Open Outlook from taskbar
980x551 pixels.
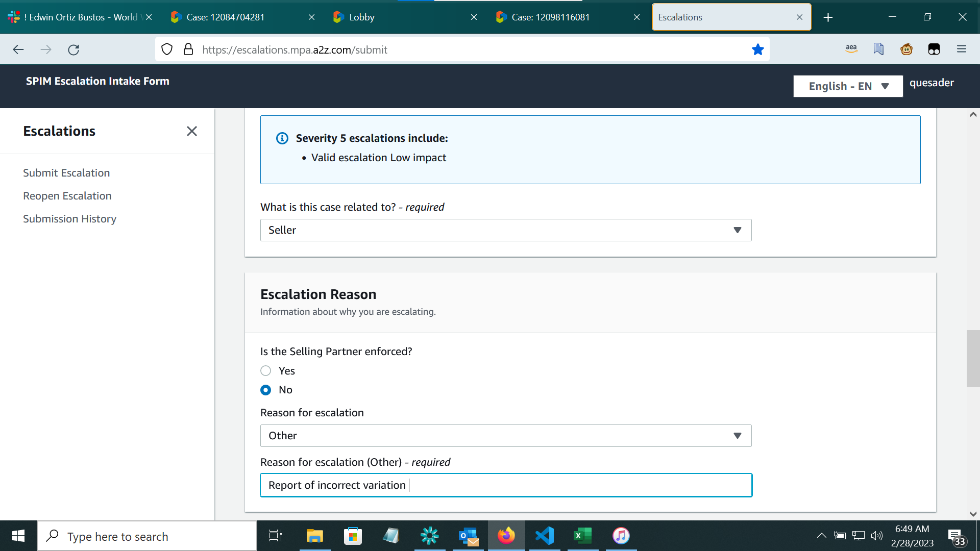click(x=468, y=536)
